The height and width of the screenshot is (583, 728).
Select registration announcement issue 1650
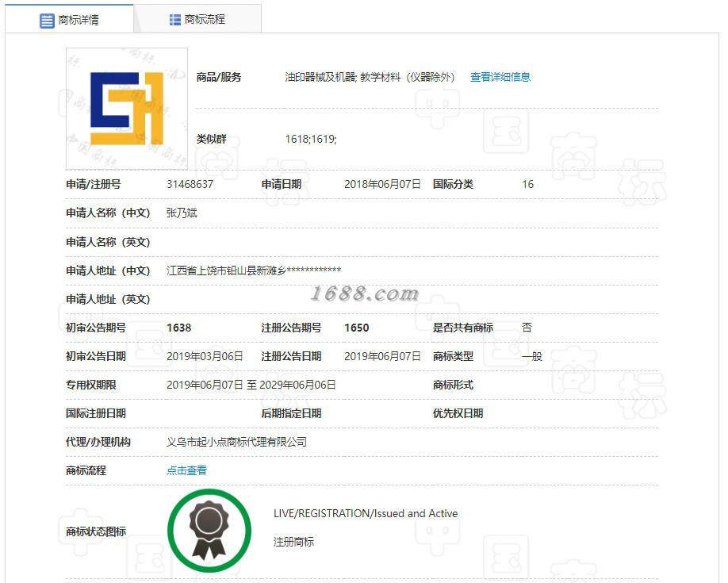(357, 328)
